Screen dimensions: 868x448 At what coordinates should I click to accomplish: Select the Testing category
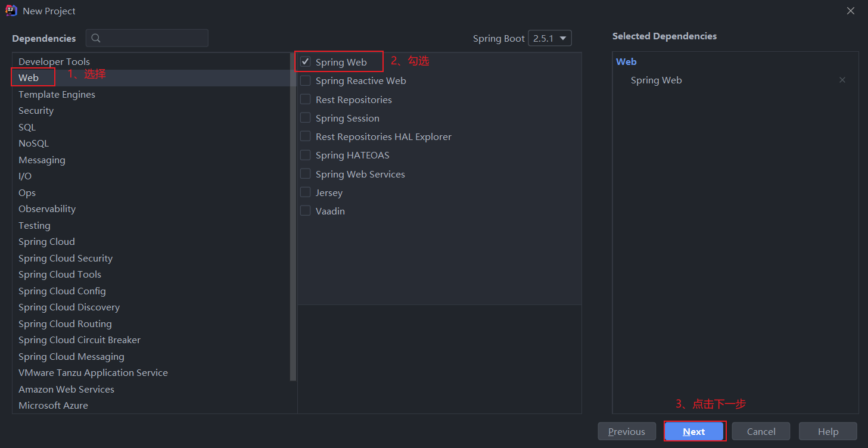click(x=151, y=225)
